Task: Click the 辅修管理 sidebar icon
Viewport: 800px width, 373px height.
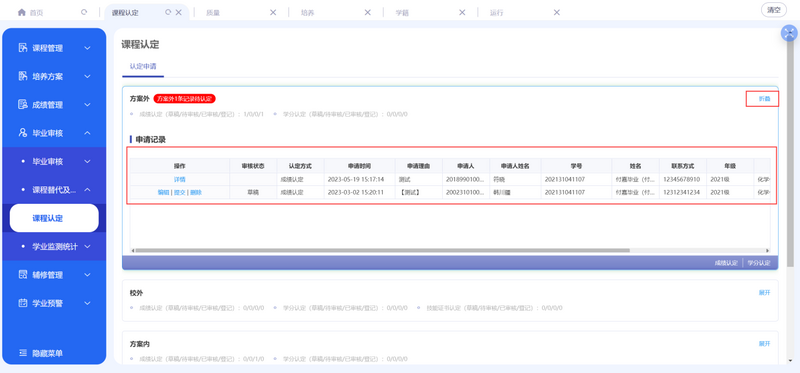Action: pos(22,275)
